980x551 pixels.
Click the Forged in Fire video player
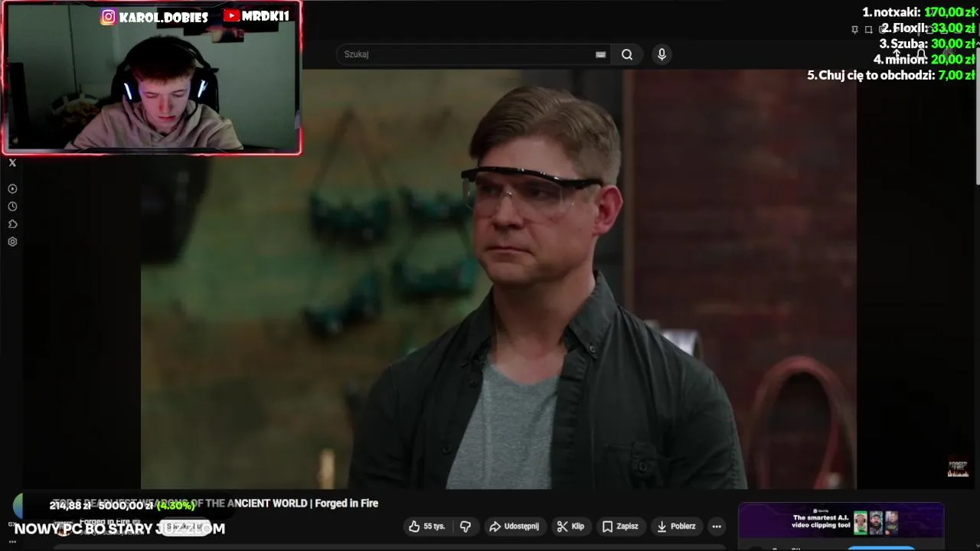[x=498, y=279]
